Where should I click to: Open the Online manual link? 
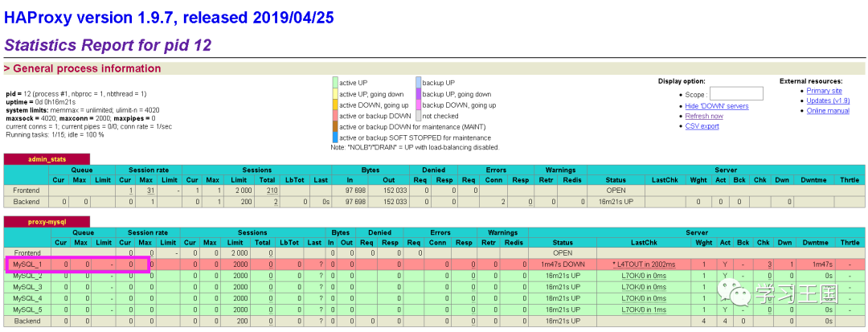click(828, 111)
